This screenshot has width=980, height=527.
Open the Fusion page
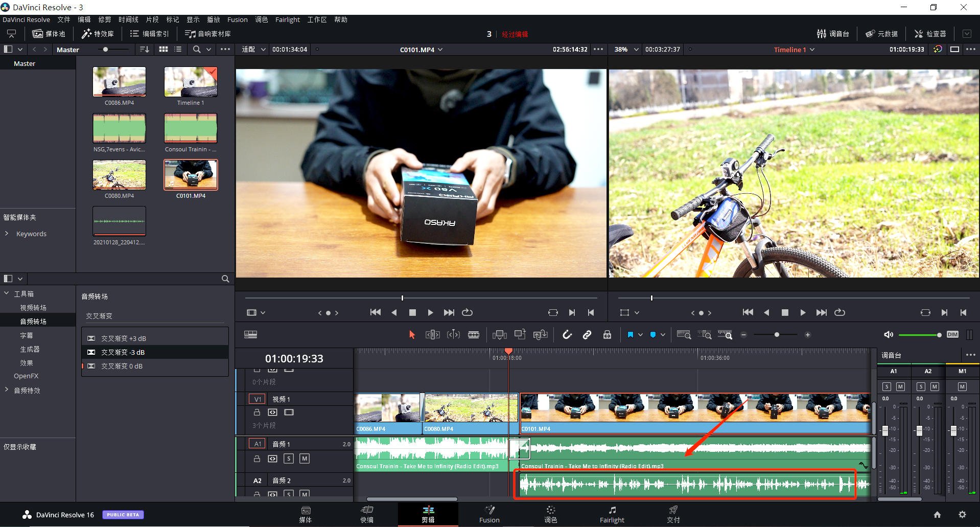(489, 514)
